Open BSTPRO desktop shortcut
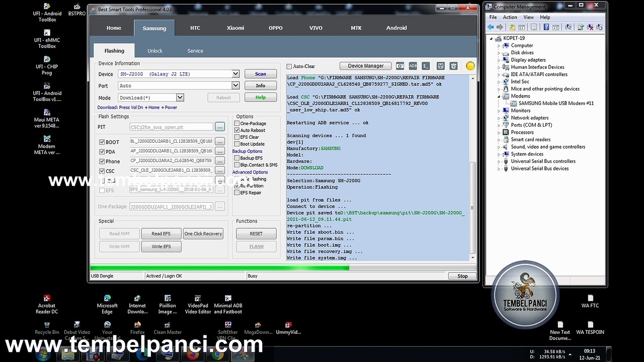 point(77,10)
